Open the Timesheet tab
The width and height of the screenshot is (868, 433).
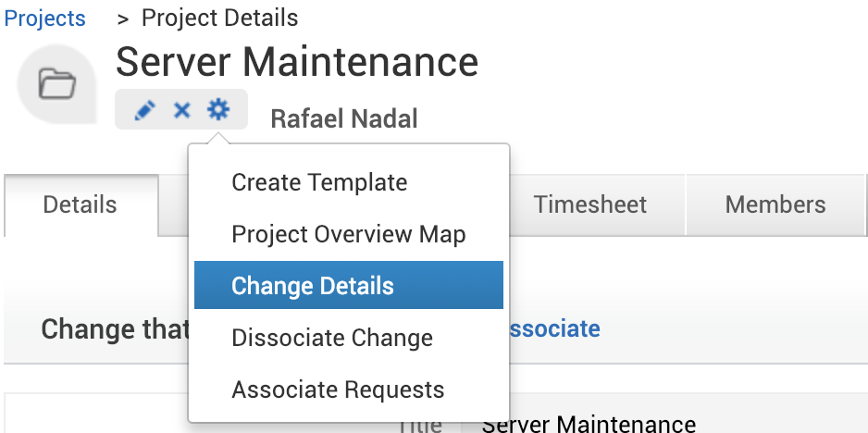(590, 204)
